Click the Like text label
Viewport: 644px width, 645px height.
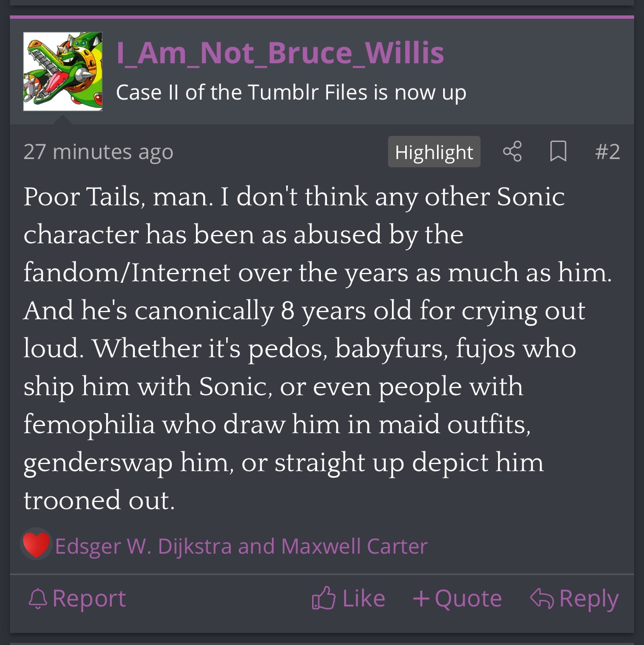(x=363, y=599)
